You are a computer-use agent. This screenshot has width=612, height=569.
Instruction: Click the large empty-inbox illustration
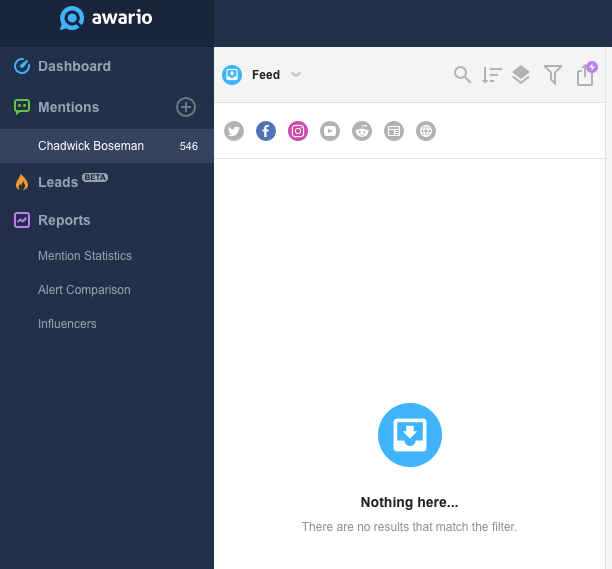pyautogui.click(x=410, y=435)
